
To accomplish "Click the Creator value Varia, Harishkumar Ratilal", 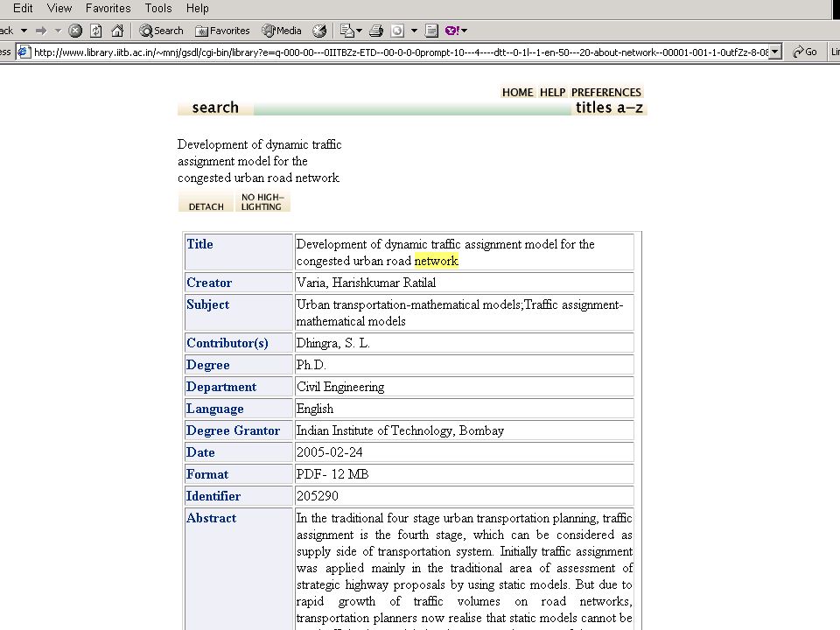I will [366, 283].
